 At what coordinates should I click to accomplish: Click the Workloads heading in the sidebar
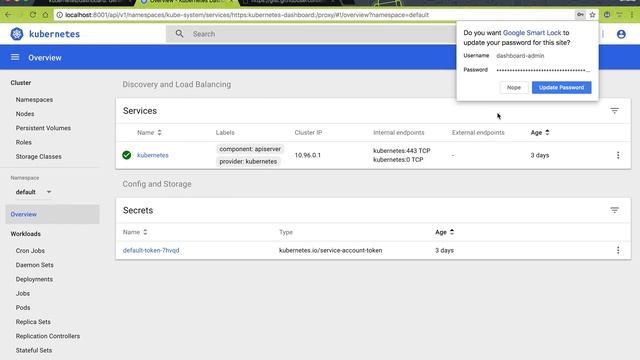pyautogui.click(x=26, y=234)
